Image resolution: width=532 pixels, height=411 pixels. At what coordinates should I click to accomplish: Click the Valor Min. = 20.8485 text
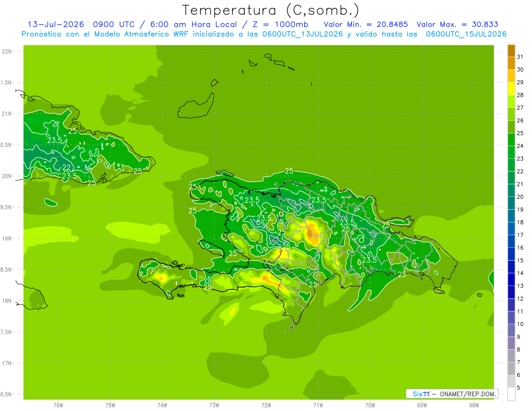366,24
